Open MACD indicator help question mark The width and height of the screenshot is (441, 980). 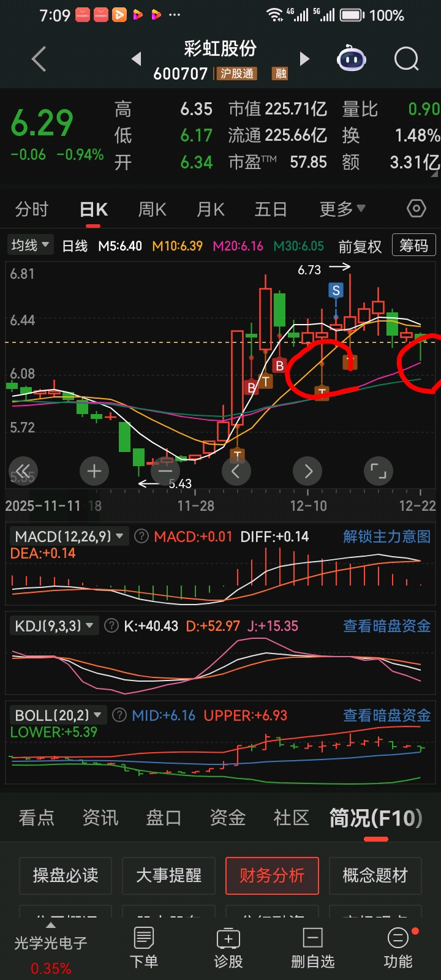click(141, 537)
